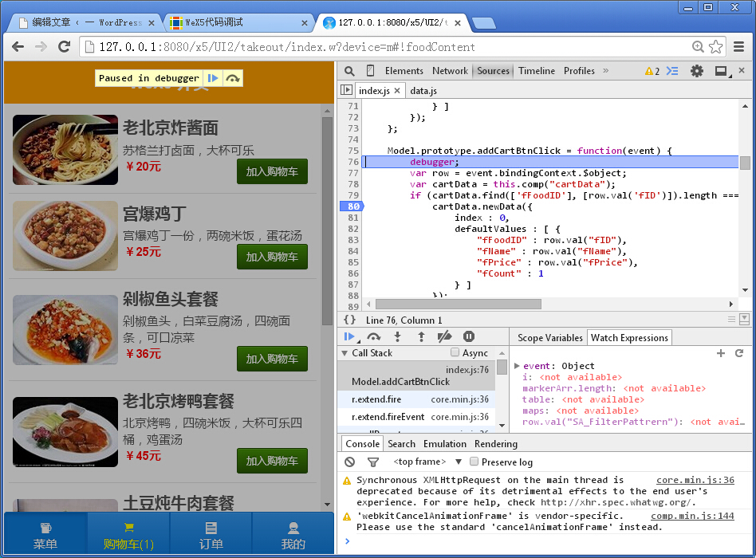
Task: Switch to the Elements panel
Action: point(404,71)
